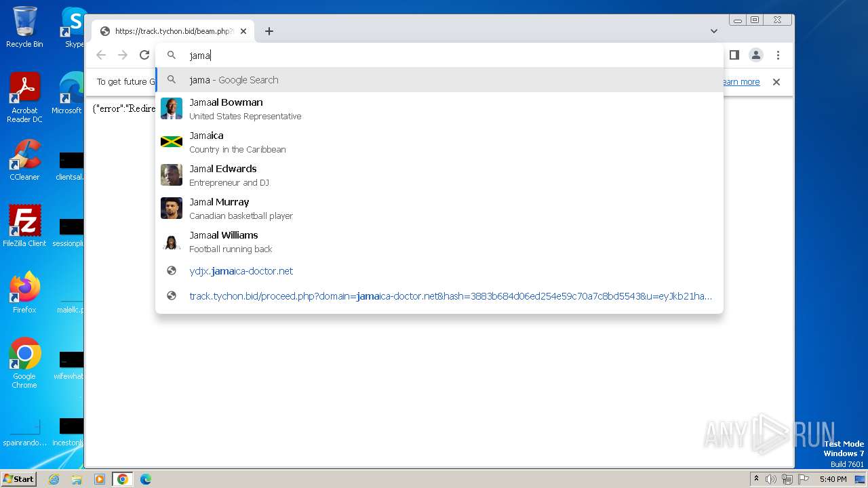Image resolution: width=868 pixels, height=488 pixels.
Task: Open the Recycle Bin desktop icon
Action: (x=24, y=27)
